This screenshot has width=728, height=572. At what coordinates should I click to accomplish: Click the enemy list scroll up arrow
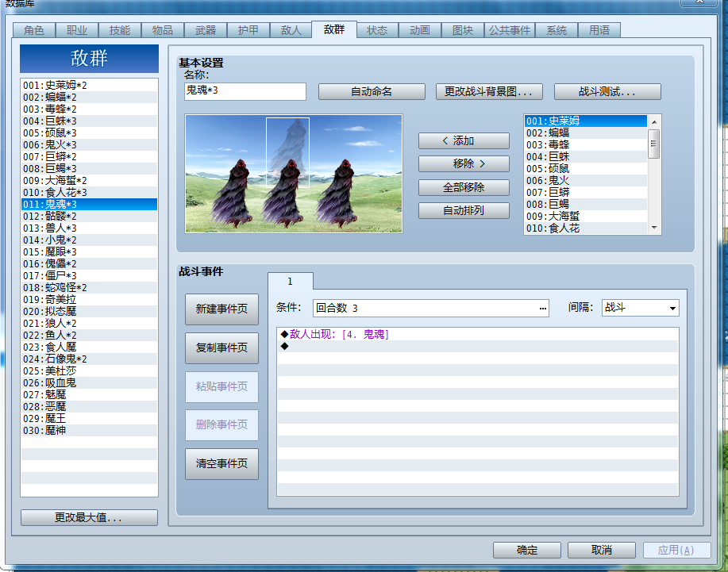click(654, 122)
